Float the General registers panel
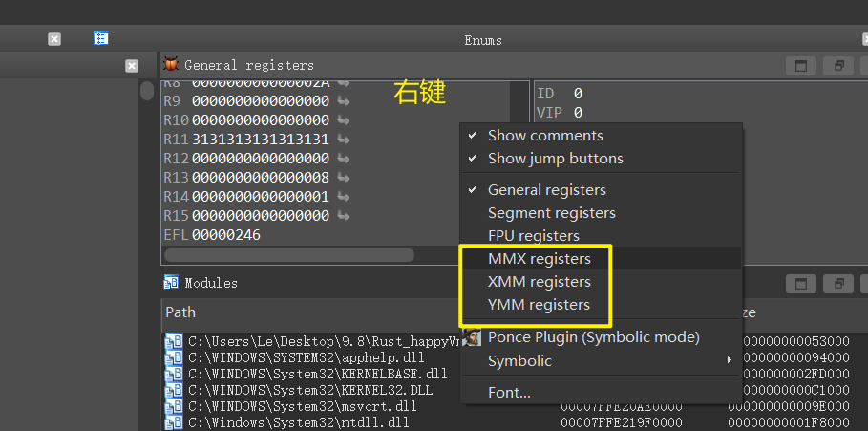This screenshot has height=431, width=868. [838, 66]
